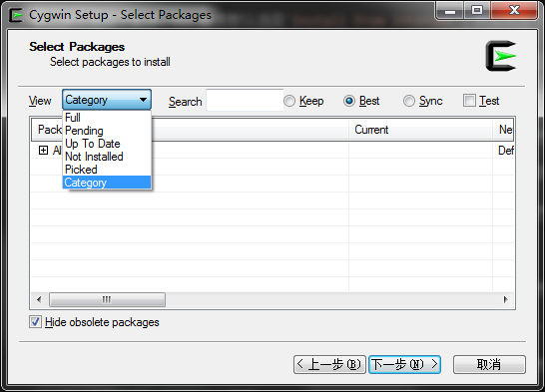
Task: Enable the Test checkbox
Action: click(469, 101)
